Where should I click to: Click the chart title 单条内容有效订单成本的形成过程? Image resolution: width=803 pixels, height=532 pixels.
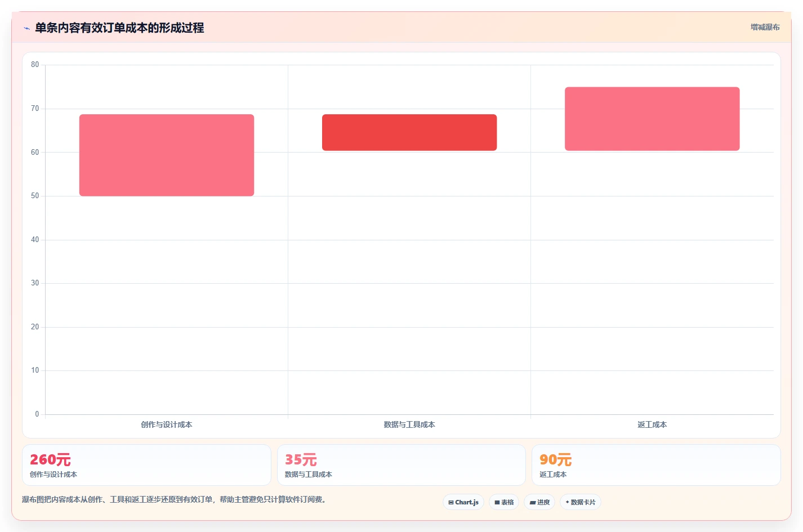(119, 28)
